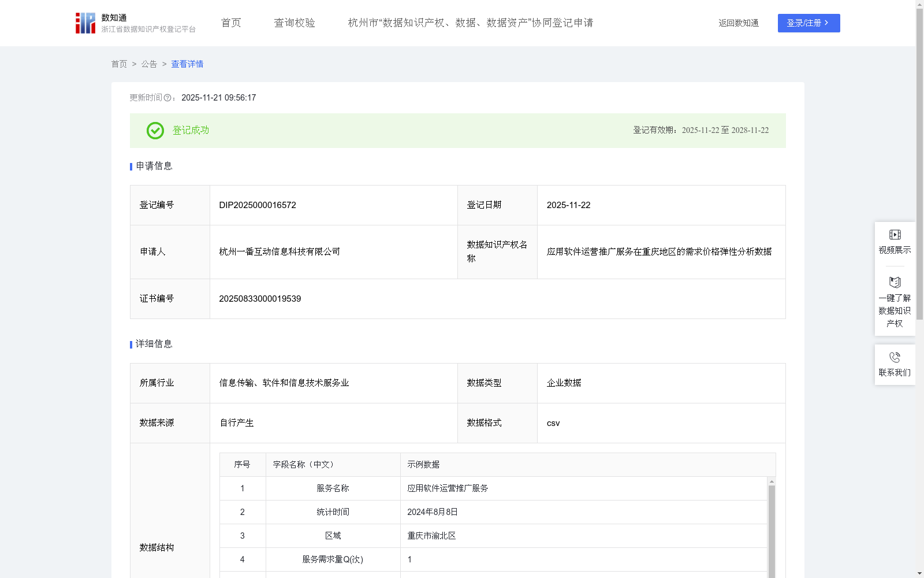Viewport: 924px width, 578px height.
Task: Open the 杭州市协同登记申请 navigation entry
Action: 471,23
